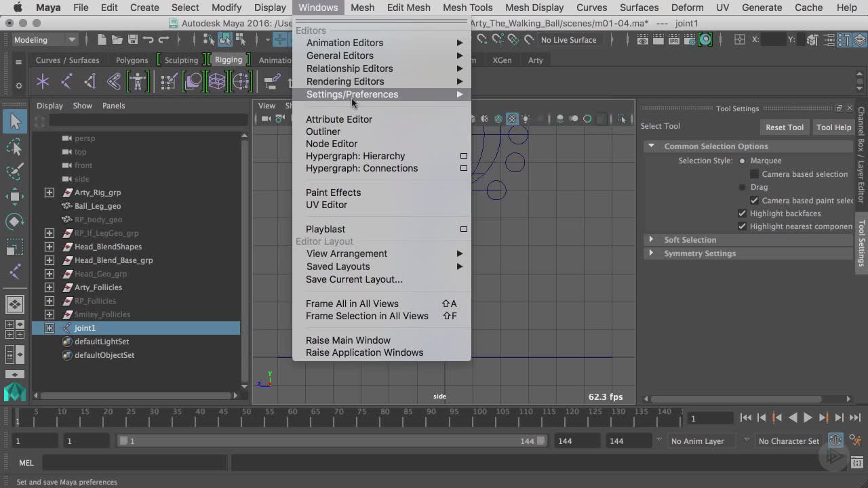Select the Drag selection style radio

pos(742,187)
